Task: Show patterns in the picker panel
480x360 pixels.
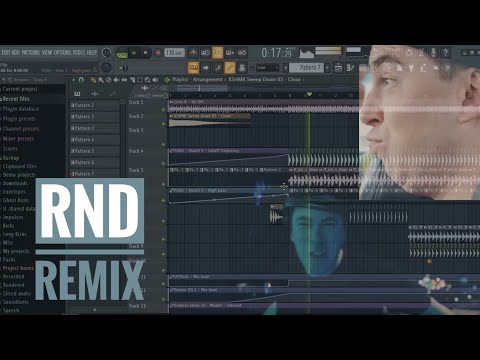Action: coord(77,94)
